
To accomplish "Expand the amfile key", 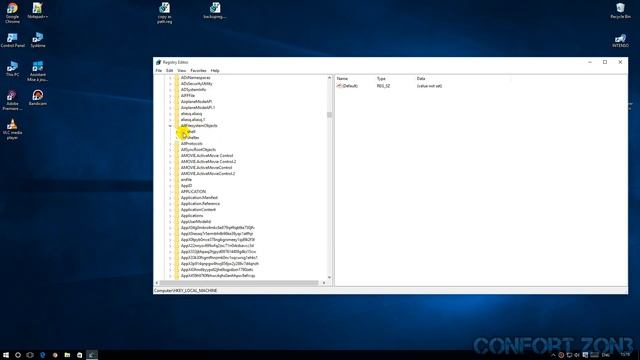I will (x=170, y=180).
